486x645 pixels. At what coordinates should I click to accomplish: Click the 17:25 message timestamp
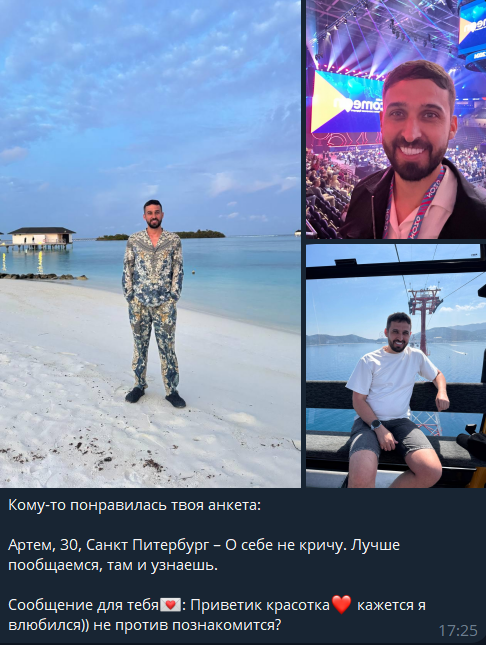point(458,630)
